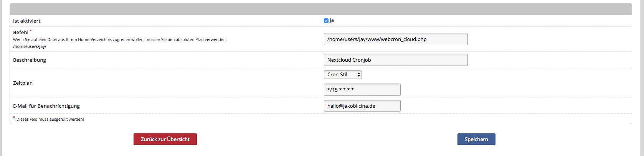The width and height of the screenshot is (644, 156).
Task: Click the 'Beschreibung' label text
Action: point(30,60)
